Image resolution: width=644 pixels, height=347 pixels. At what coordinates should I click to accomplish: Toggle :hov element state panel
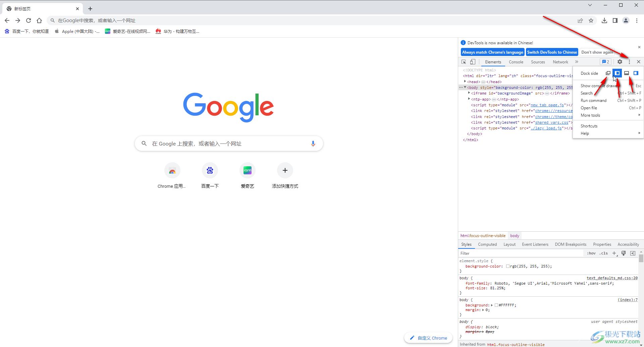pyautogui.click(x=591, y=253)
